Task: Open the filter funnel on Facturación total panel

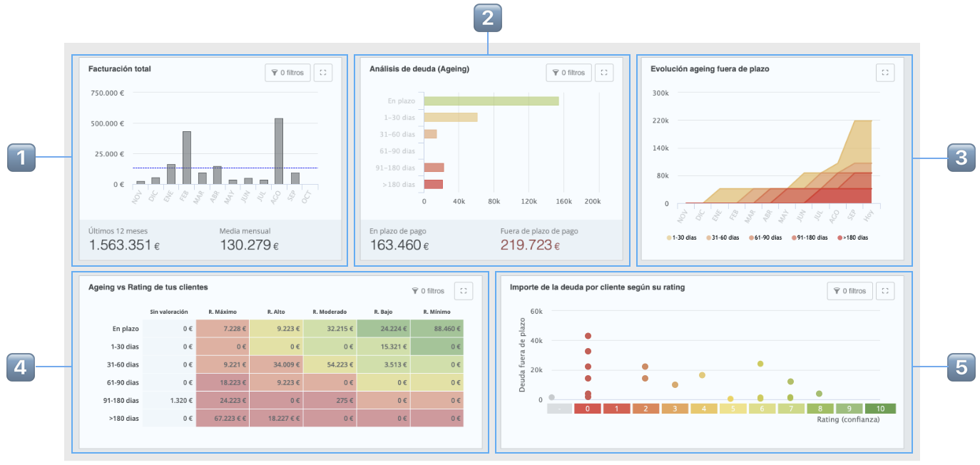Action: point(287,72)
